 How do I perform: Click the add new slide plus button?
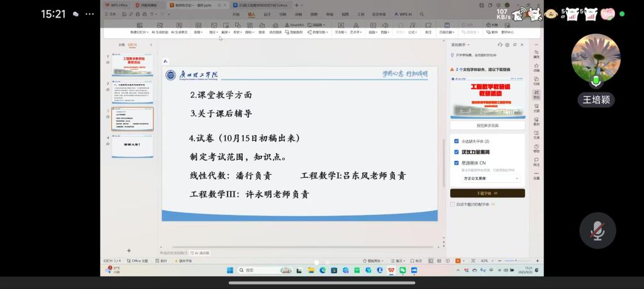tap(129, 251)
